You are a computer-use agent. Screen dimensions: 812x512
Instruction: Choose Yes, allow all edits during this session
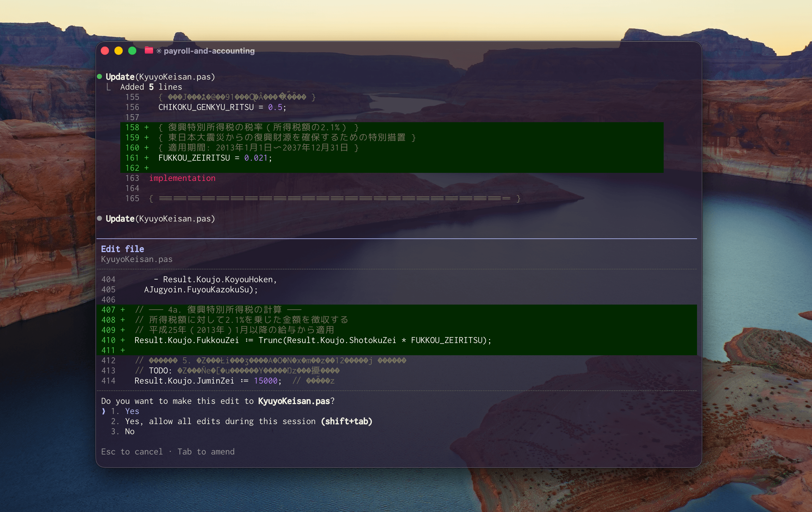[x=220, y=421]
